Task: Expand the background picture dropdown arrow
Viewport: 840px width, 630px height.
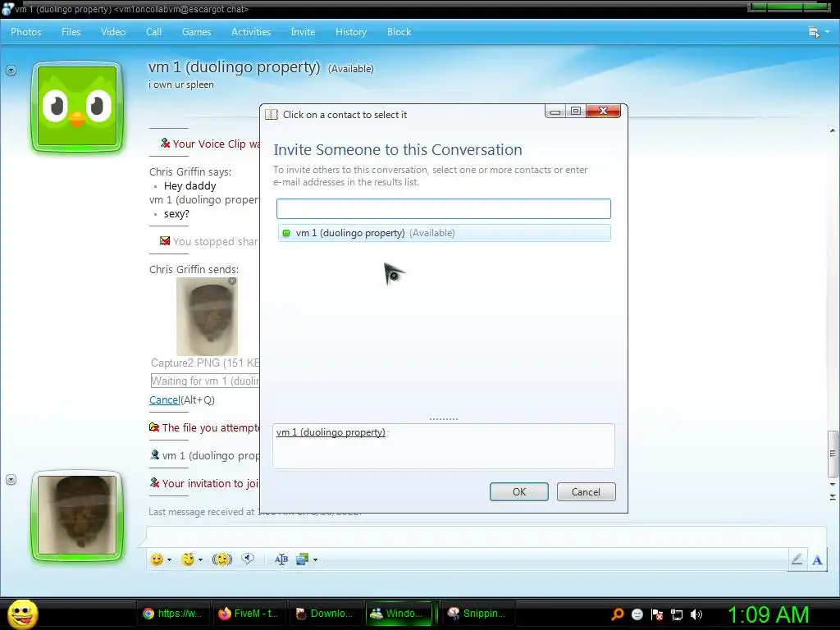Action: (x=315, y=559)
